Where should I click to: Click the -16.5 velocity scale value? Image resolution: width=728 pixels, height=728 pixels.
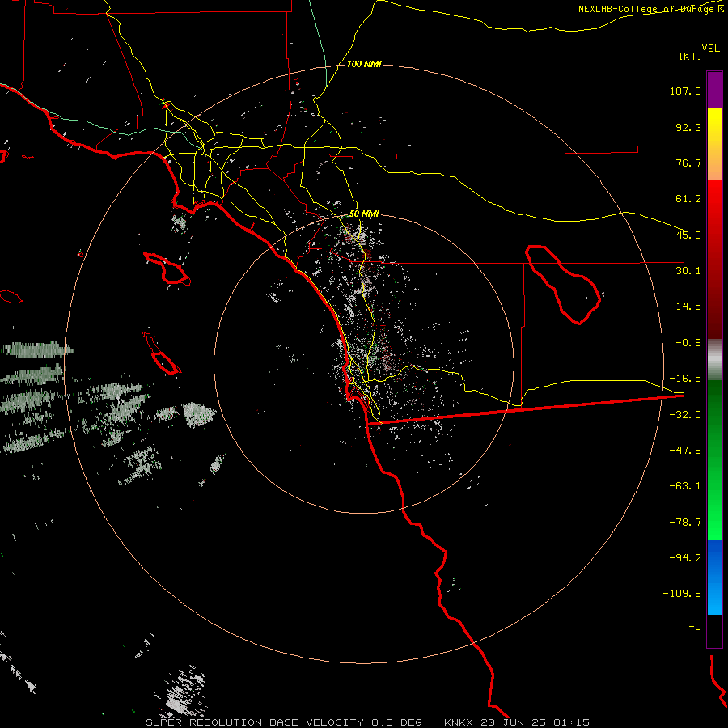(685, 379)
